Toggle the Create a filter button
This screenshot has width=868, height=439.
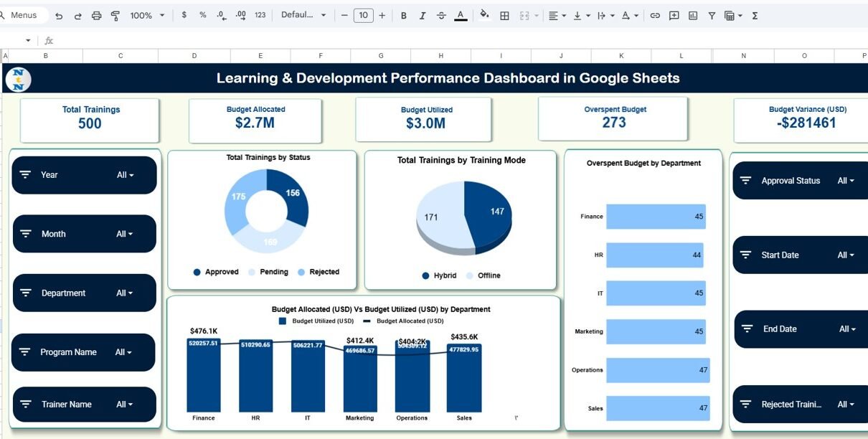click(712, 16)
